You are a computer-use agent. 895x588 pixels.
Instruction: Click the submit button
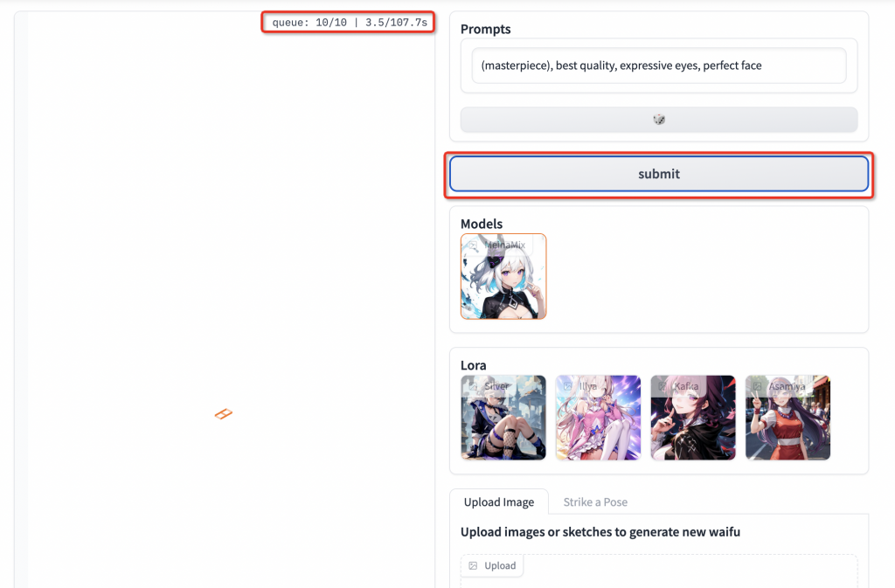[x=659, y=174]
